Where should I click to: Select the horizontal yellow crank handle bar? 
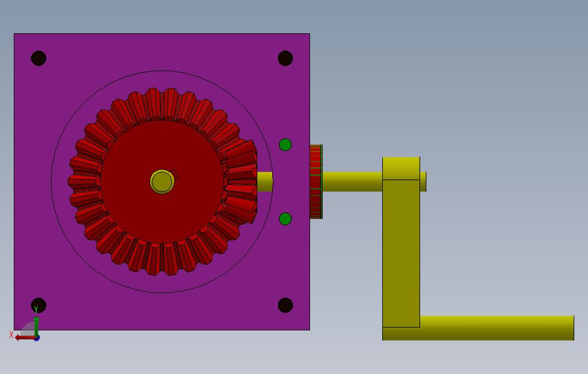pyautogui.click(x=497, y=328)
